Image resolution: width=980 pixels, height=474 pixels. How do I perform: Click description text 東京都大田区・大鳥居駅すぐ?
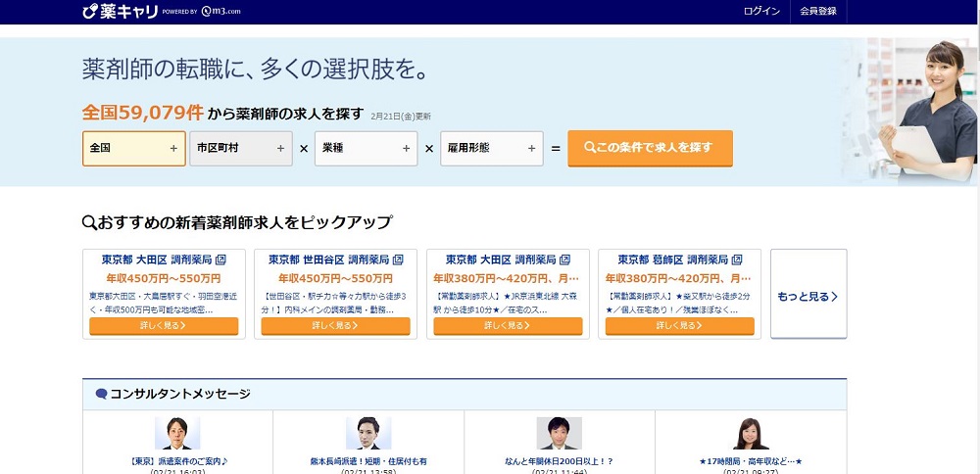click(164, 303)
